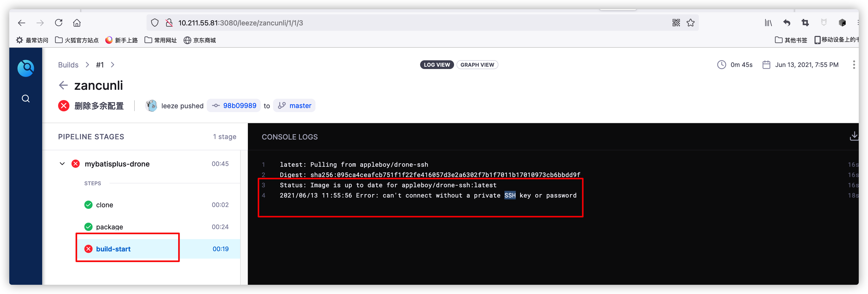Screen dimensions: 868x294
Task: Open the master branch link
Action: coord(300,106)
